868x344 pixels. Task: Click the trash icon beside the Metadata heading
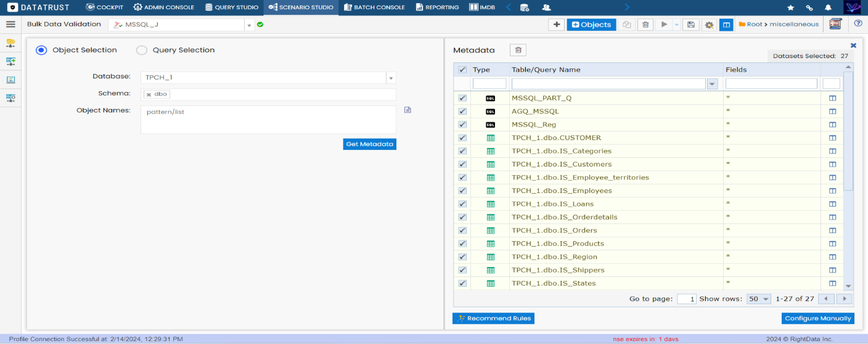(518, 51)
